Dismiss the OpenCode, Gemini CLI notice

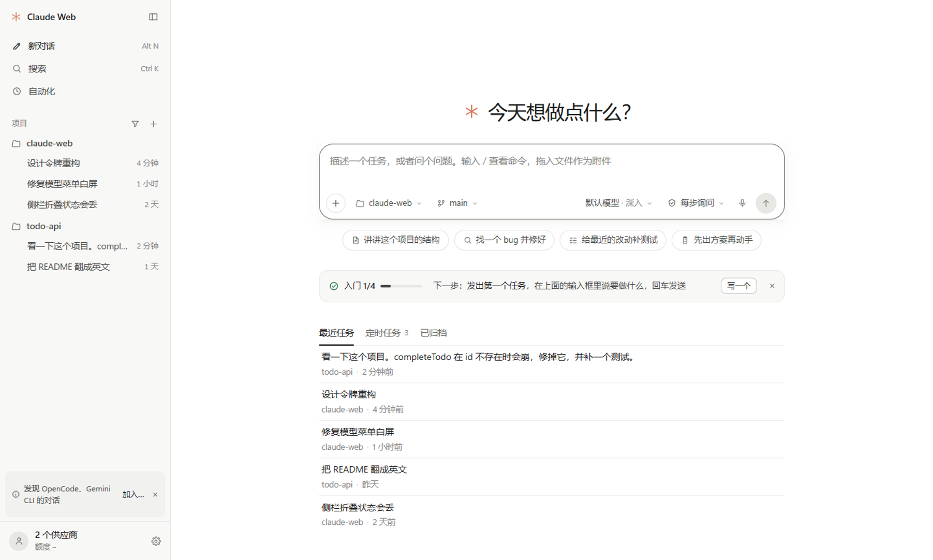pos(155,495)
